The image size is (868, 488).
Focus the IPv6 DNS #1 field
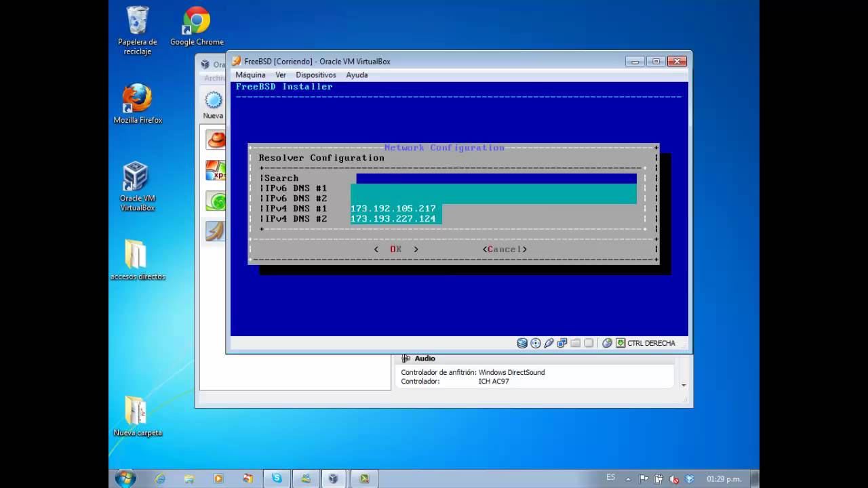point(494,188)
